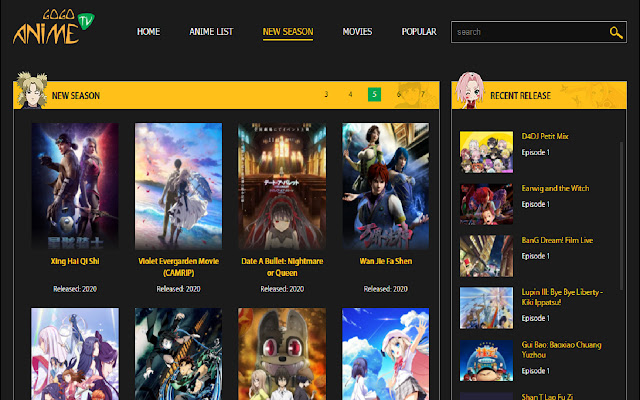
Task: Click Episode 1 under D4DJ Petit Mix
Action: [x=536, y=152]
